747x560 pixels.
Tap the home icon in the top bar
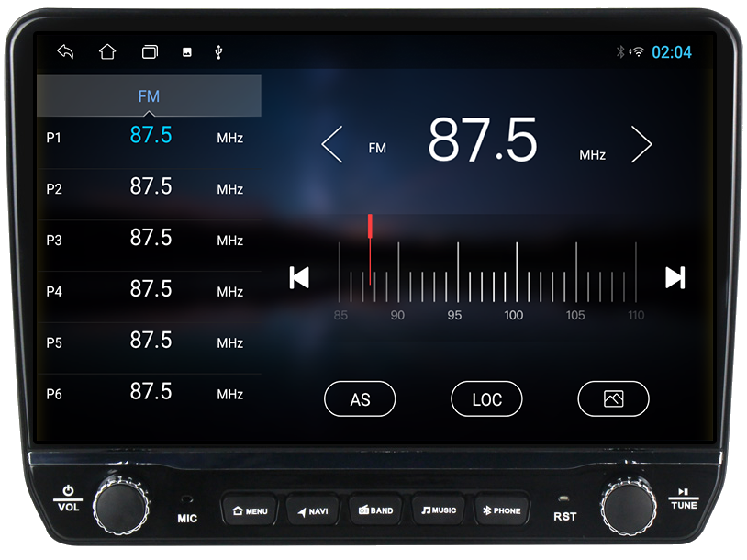(106, 52)
